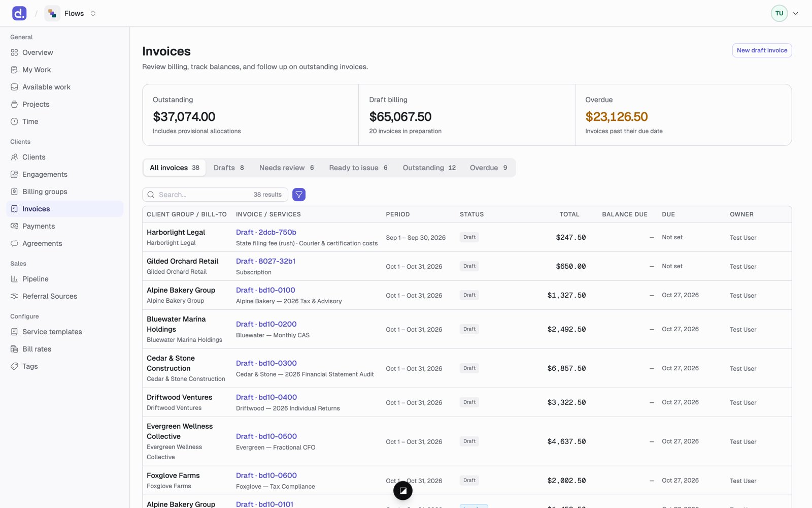Open the TU user account menu
Screen dimensions: 812x508
coord(785,13)
